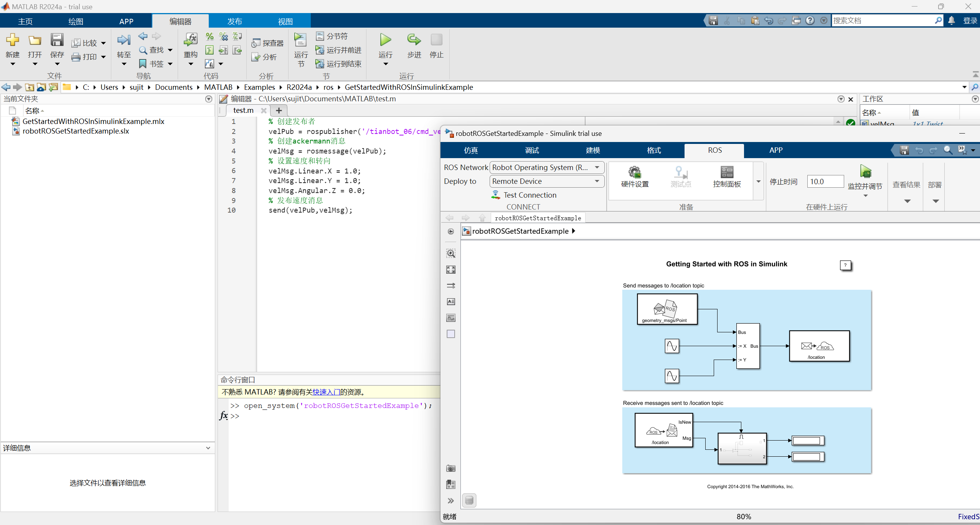Viewport: 980px width, 525px height.
Task: Click the geometry_msgs/Point Blank Message block
Action: click(x=667, y=309)
